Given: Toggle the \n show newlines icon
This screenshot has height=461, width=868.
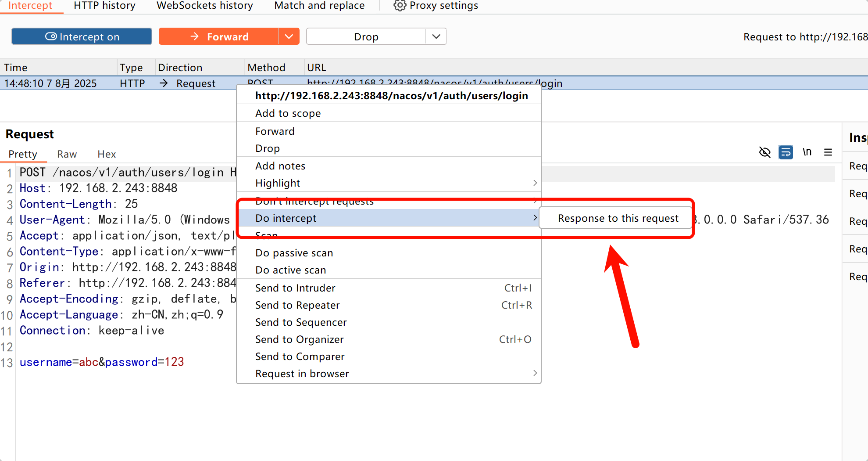Looking at the screenshot, I should (807, 152).
